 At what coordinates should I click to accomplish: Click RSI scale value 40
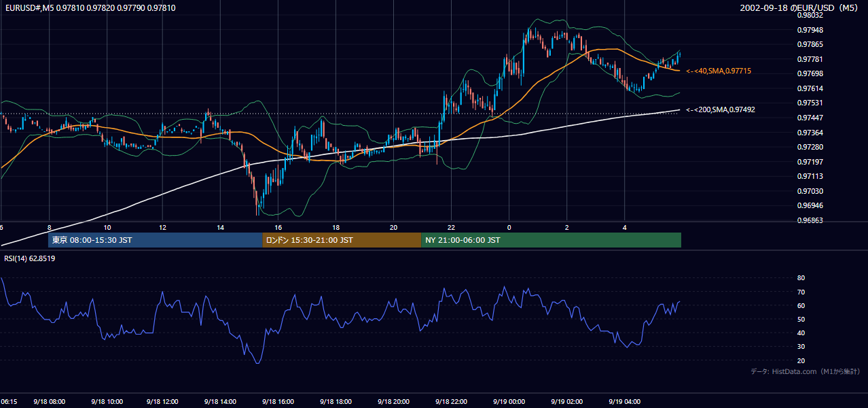coord(801,333)
